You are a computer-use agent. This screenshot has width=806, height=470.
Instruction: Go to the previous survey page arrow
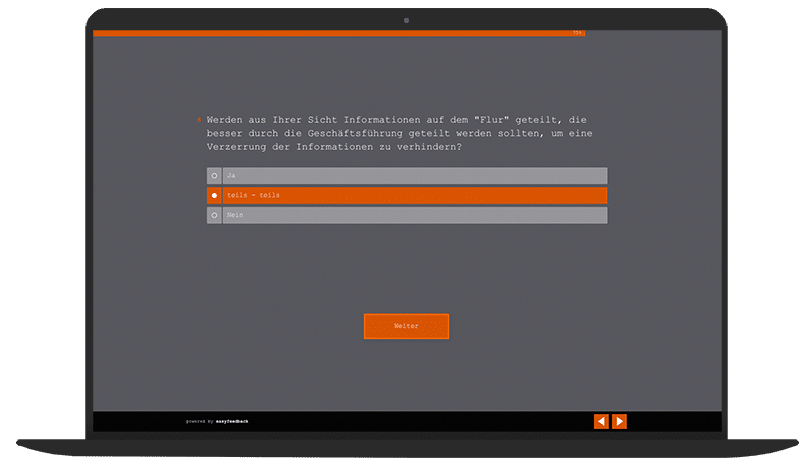(601, 421)
